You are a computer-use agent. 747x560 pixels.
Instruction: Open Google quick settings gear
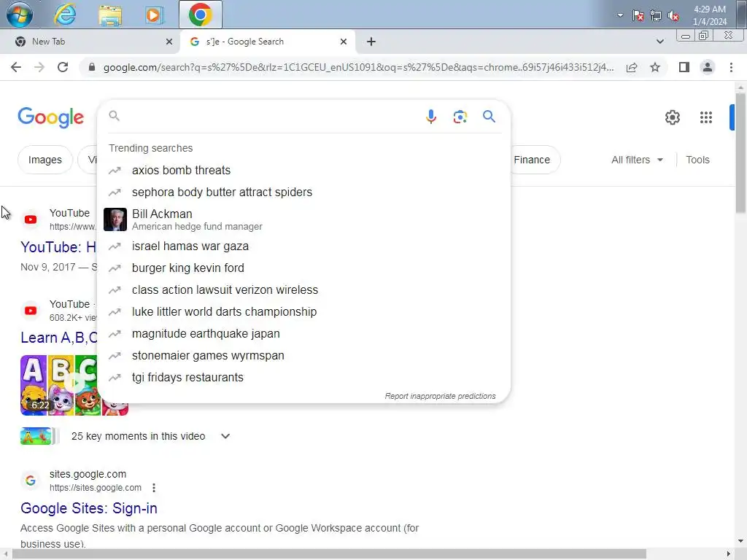(x=672, y=117)
